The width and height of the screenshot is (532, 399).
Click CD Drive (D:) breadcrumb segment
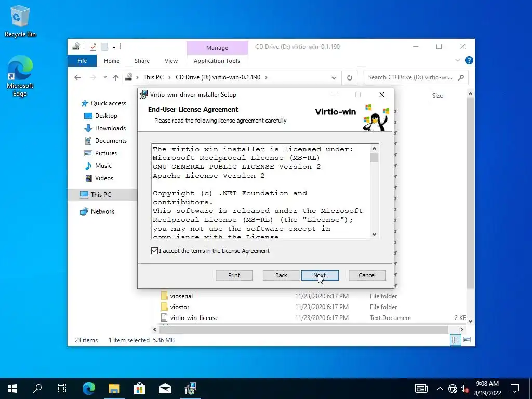pyautogui.click(x=218, y=77)
